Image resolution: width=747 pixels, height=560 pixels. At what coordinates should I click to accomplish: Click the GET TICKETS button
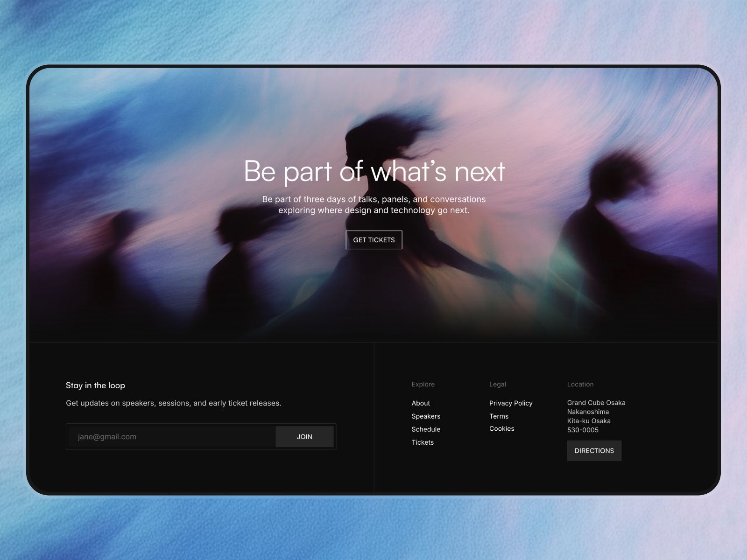click(373, 240)
